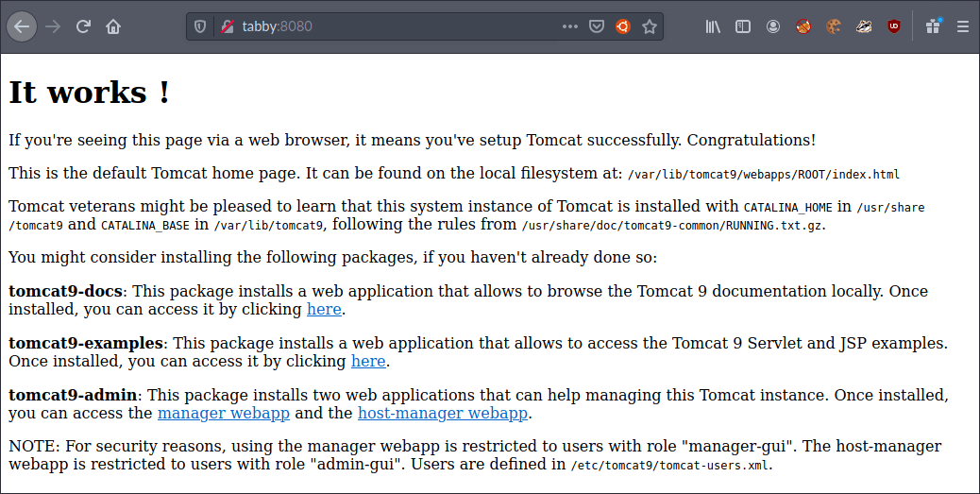Open page actions three-dots menu
The image size is (980, 494).
570,26
